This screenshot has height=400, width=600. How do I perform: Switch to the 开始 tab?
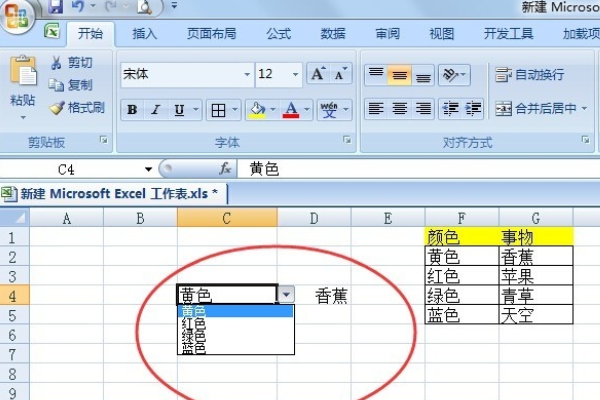coord(90,34)
